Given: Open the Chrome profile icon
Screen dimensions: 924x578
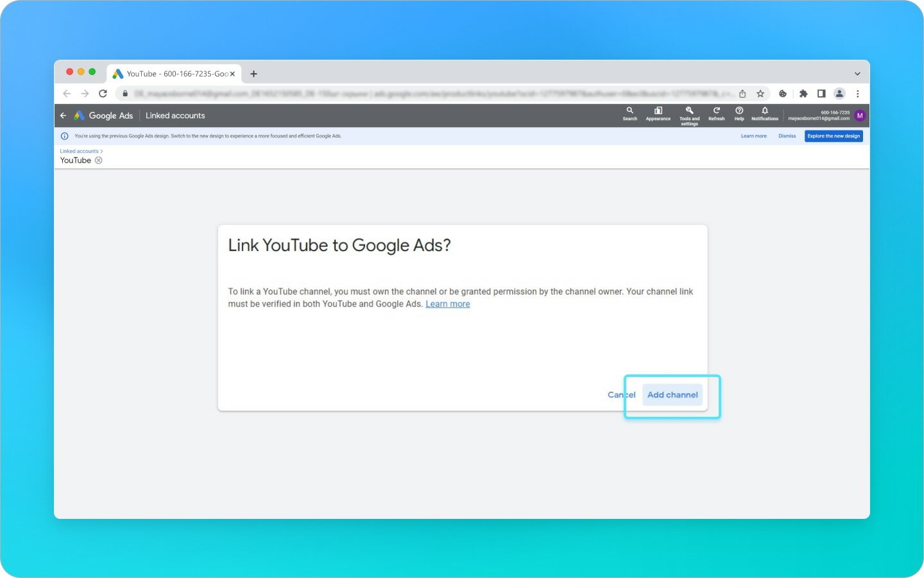Looking at the screenshot, I should 839,94.
